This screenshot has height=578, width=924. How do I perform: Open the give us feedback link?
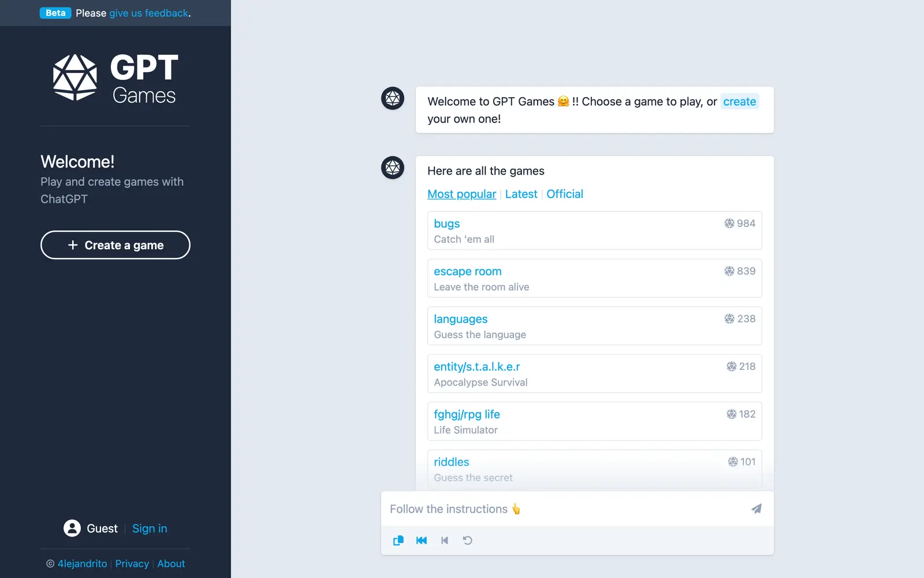149,13
